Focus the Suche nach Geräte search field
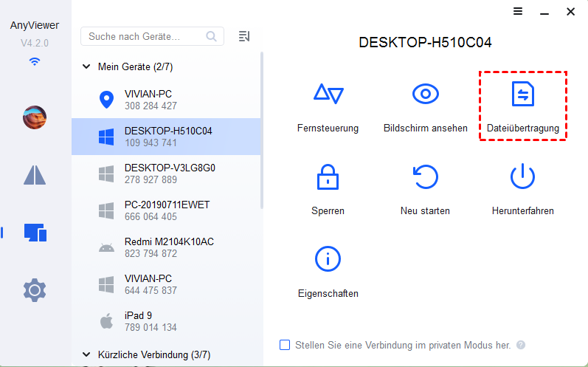 (x=152, y=36)
